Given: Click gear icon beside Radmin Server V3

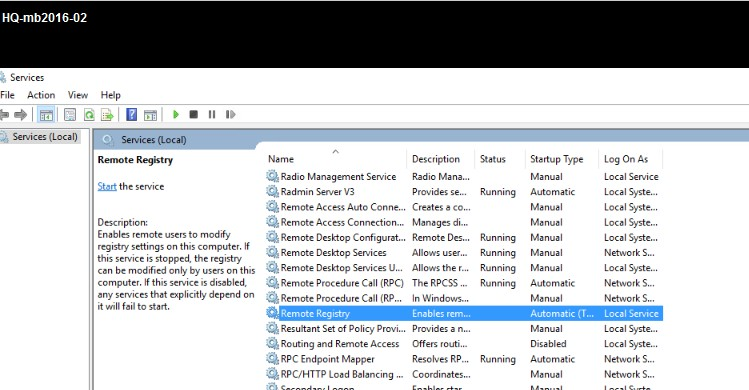Looking at the screenshot, I should [272, 191].
